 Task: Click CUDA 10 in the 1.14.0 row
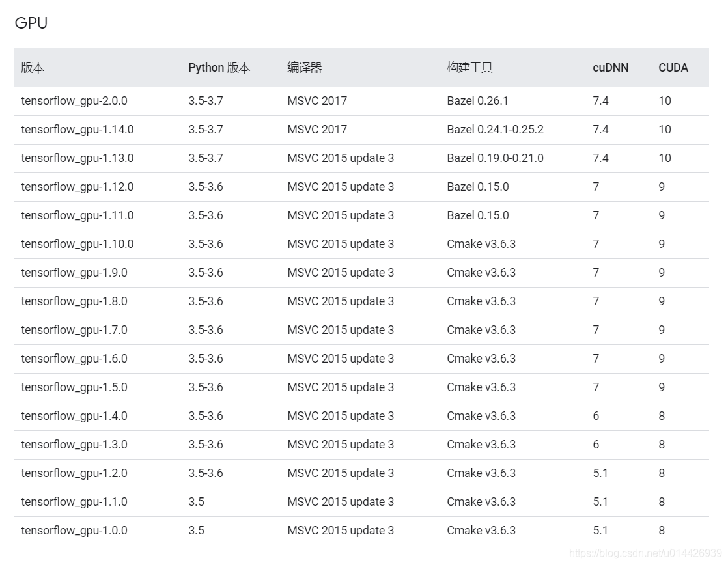click(x=665, y=130)
